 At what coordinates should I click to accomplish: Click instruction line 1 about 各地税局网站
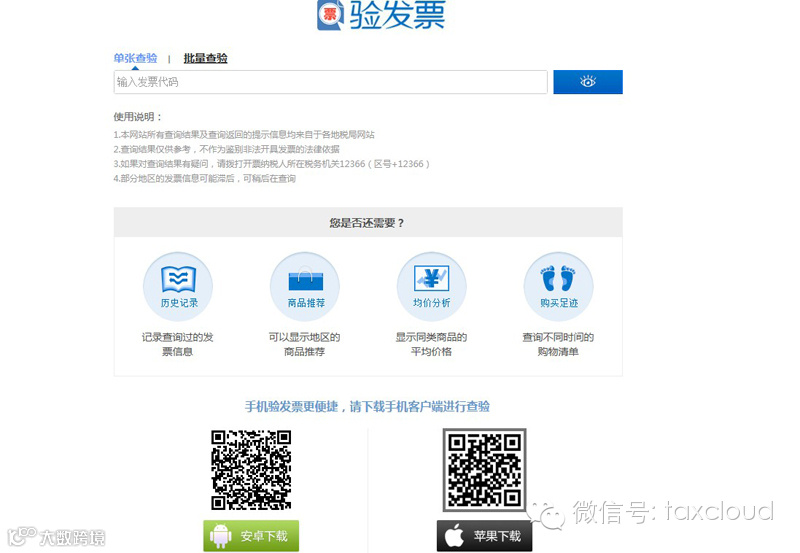click(x=244, y=135)
